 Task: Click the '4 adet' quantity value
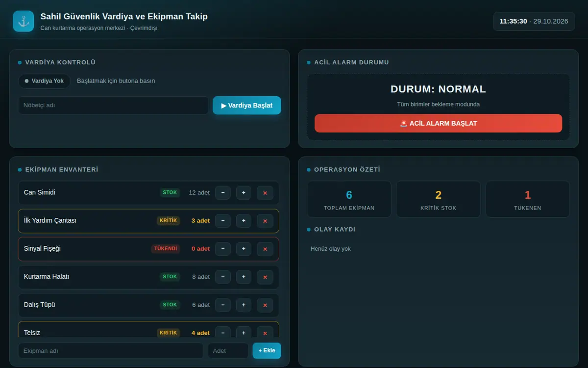200,333
